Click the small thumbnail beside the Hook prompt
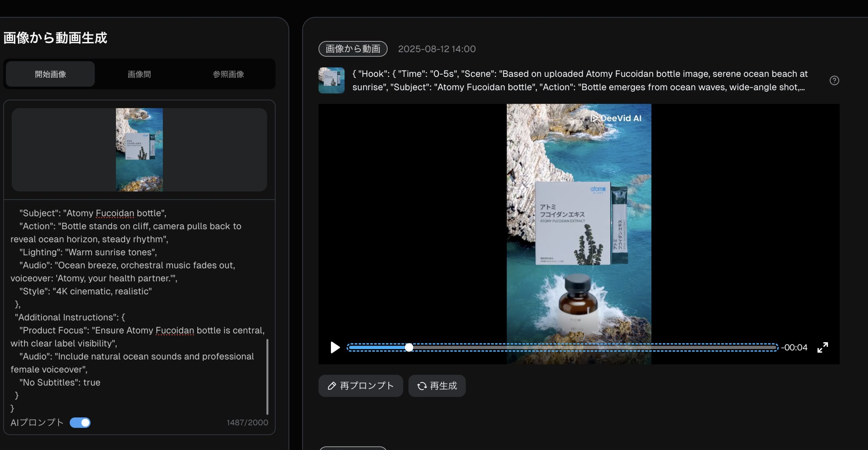Viewport: 868px width, 450px height. [331, 80]
